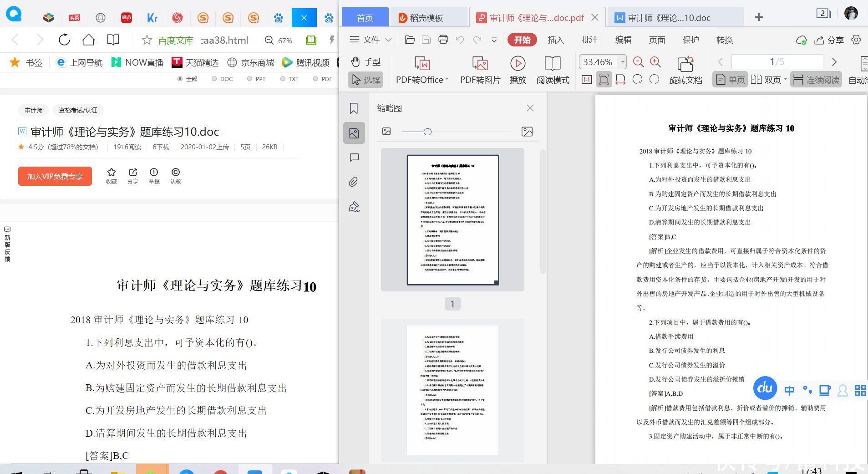Open attachments paperclip panel

(354, 182)
